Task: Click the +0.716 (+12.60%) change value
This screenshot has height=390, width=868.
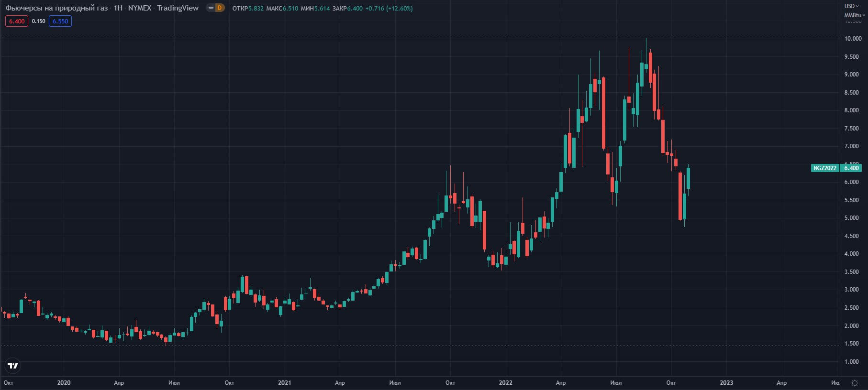Action: (x=389, y=8)
